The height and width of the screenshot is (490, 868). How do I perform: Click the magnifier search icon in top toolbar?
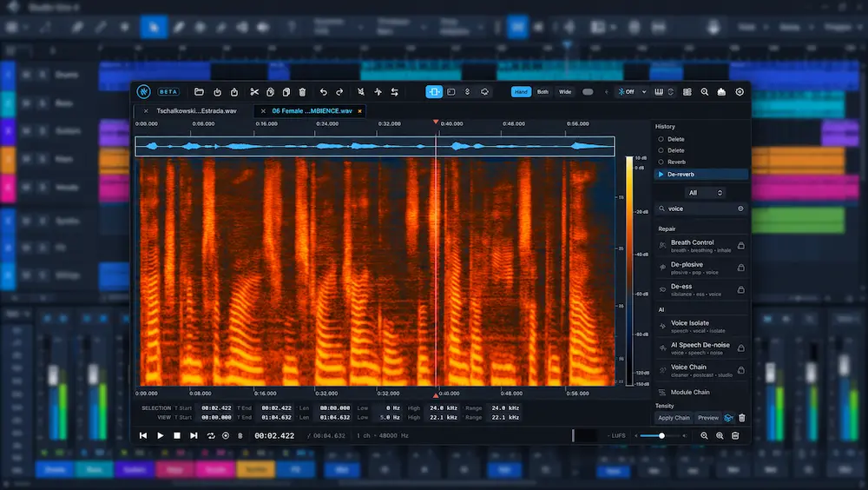pos(705,92)
